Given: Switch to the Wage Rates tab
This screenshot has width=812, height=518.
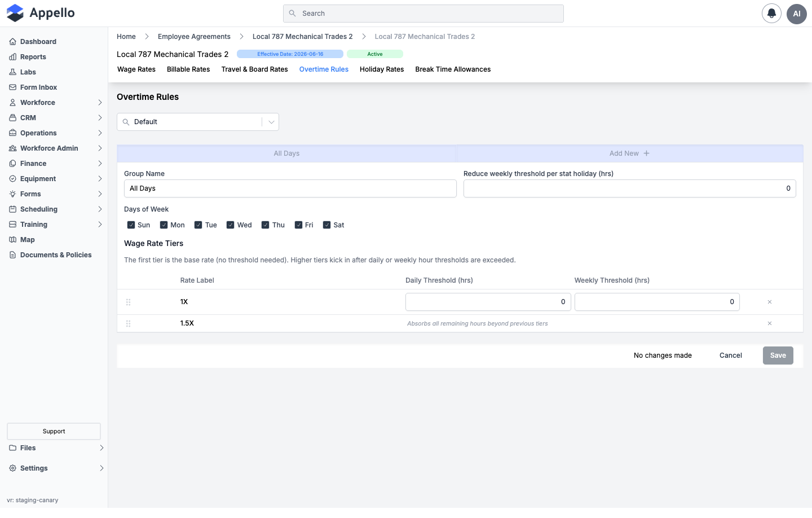Looking at the screenshot, I should click(136, 69).
